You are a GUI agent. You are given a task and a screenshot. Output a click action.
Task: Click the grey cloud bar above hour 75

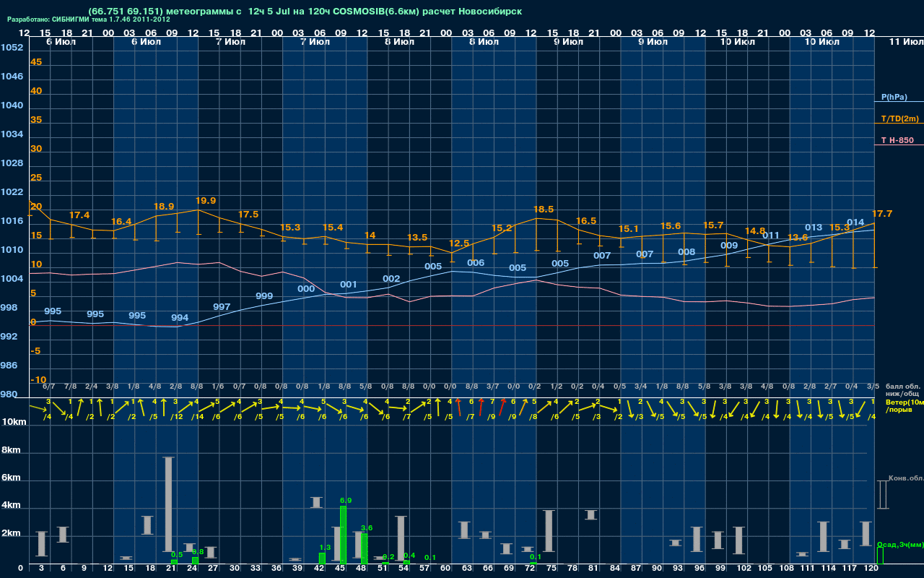549,530
